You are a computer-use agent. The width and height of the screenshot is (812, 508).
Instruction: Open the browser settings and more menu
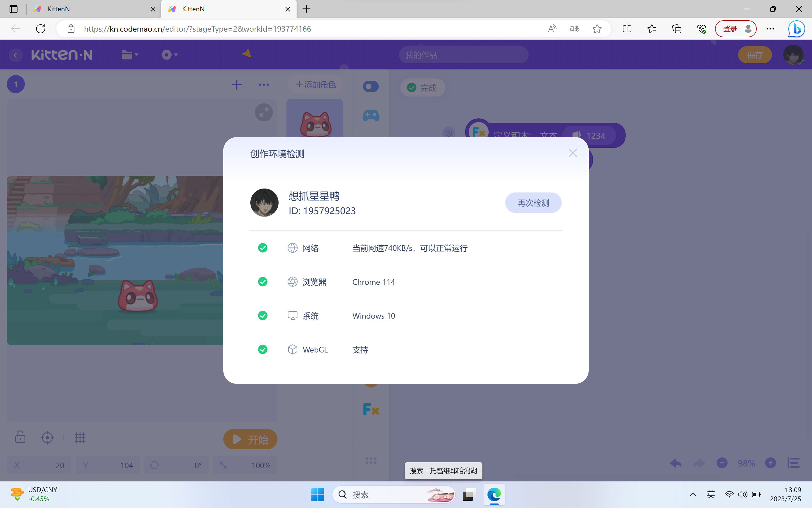(770, 29)
